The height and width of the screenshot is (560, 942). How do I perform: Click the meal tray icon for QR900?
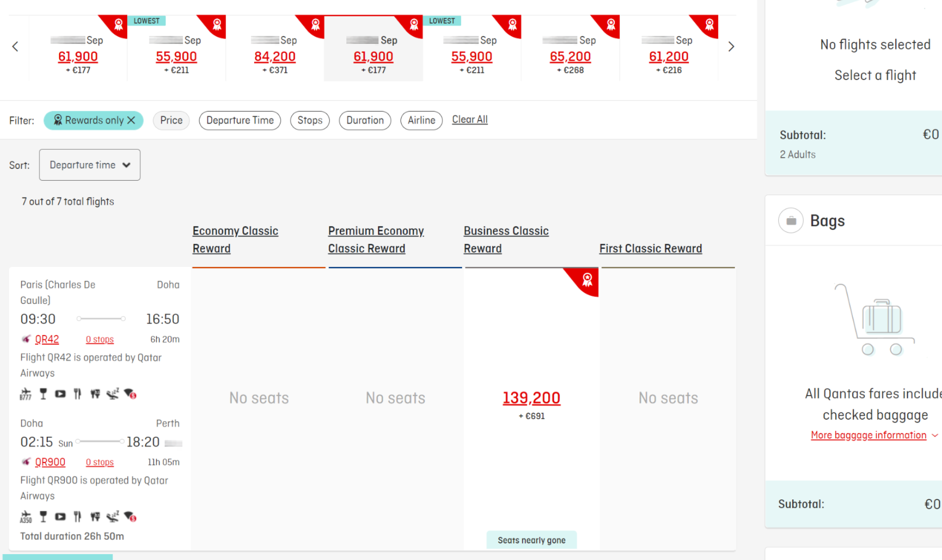click(x=95, y=517)
